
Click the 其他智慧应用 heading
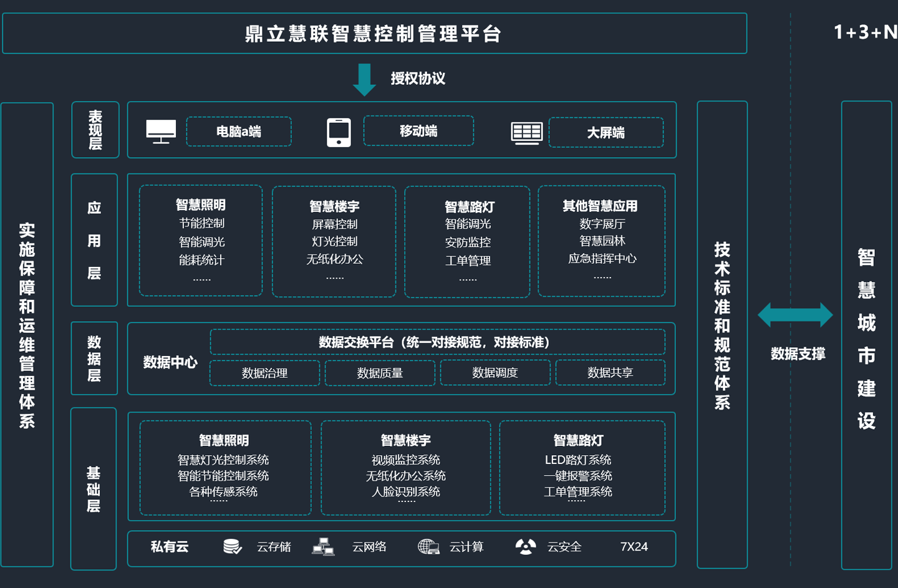[600, 206]
